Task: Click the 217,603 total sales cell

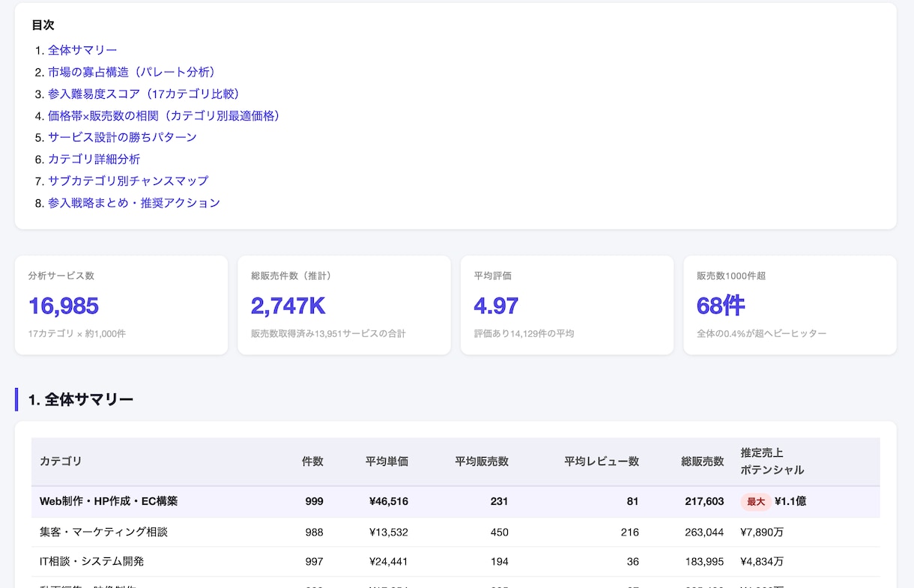Action: click(x=704, y=502)
